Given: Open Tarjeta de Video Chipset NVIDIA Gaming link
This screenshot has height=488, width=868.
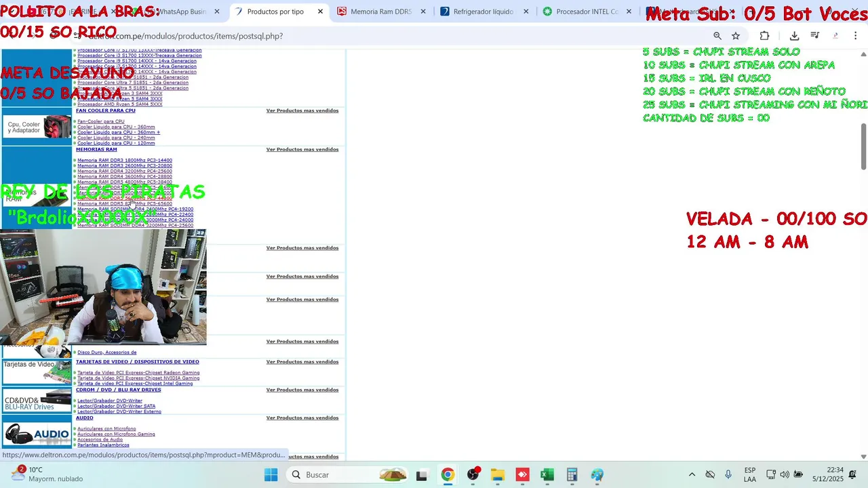Looking at the screenshot, I should click(138, 378).
